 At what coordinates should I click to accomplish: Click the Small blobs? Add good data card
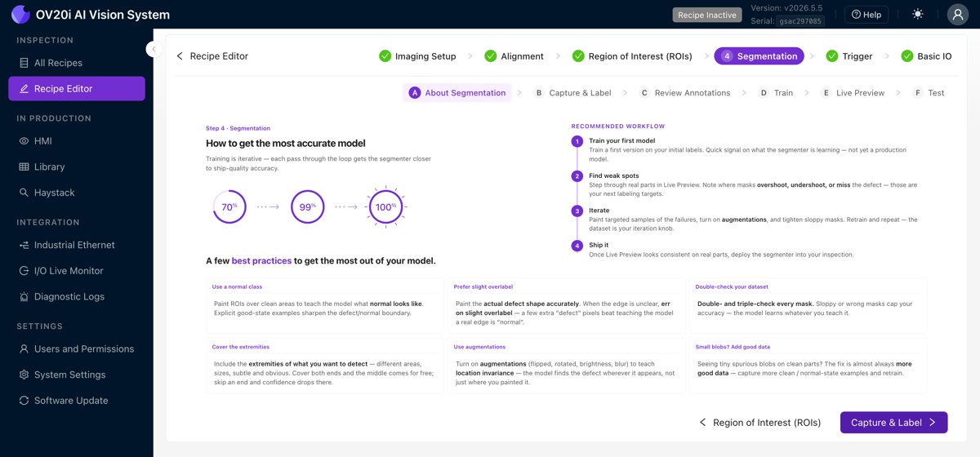tap(808, 366)
